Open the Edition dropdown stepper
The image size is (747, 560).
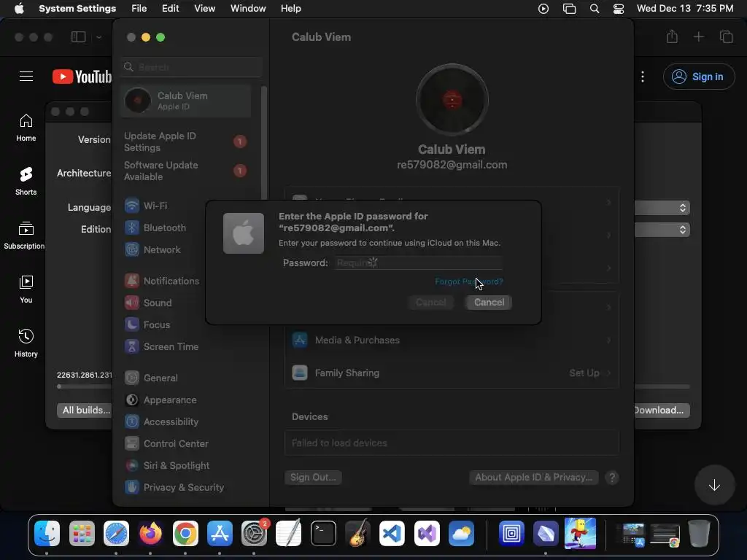pos(682,230)
